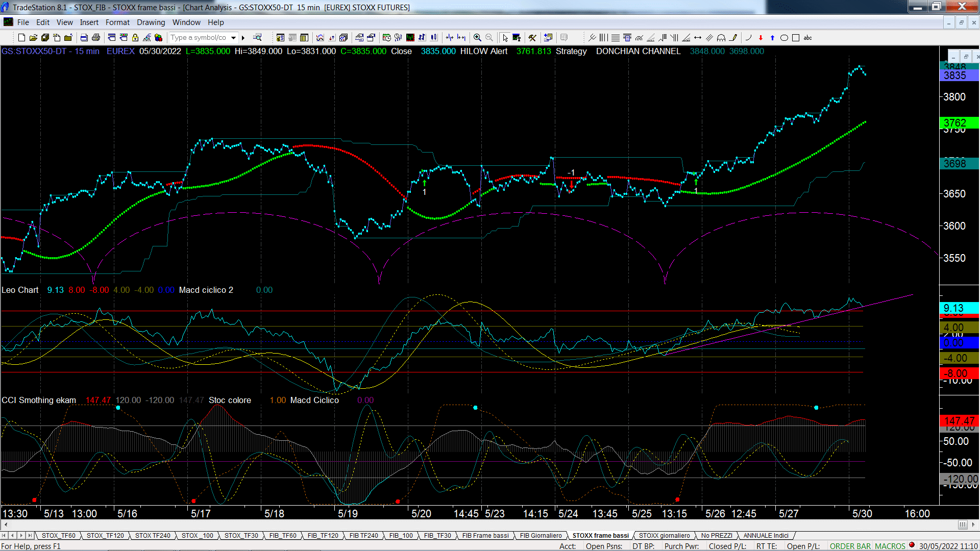Switch to the No PREZZI tab
This screenshot has width=980, height=551.
tap(717, 535)
